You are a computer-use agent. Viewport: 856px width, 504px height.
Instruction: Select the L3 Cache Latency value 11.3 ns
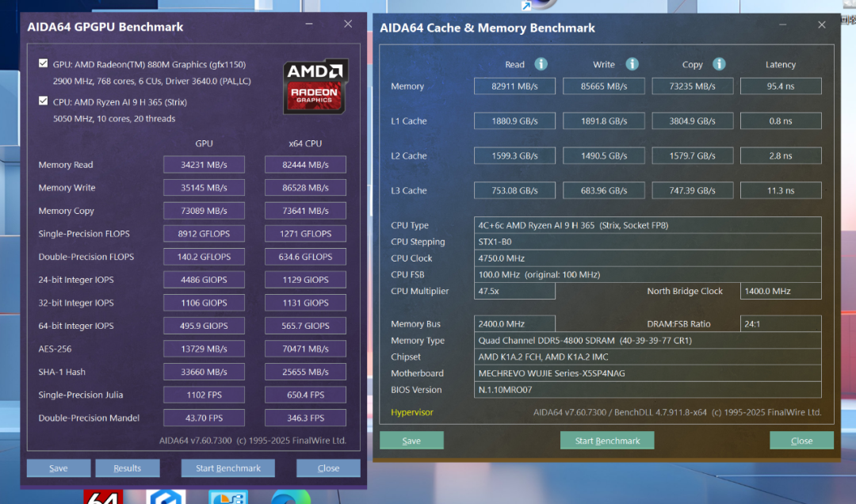pos(781,190)
